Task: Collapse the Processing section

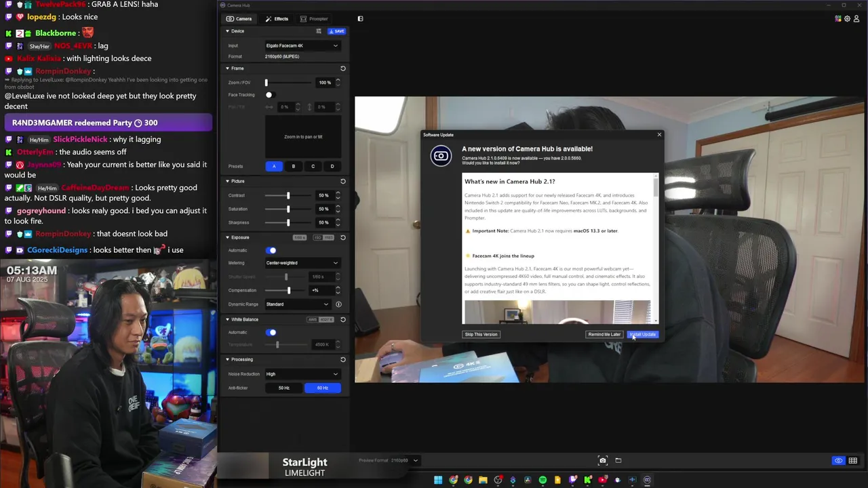Action: click(x=228, y=359)
